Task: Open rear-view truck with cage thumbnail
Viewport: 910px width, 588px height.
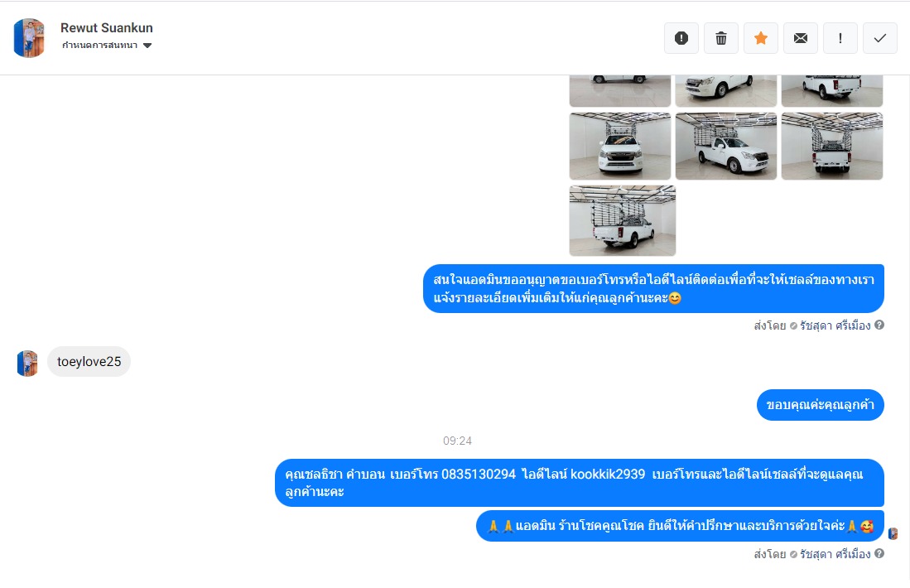Action: [x=831, y=147]
